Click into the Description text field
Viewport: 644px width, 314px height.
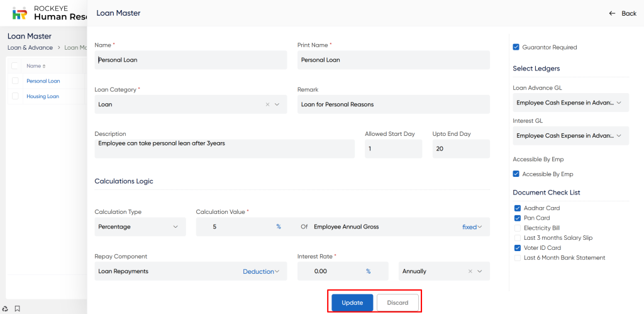click(x=224, y=149)
